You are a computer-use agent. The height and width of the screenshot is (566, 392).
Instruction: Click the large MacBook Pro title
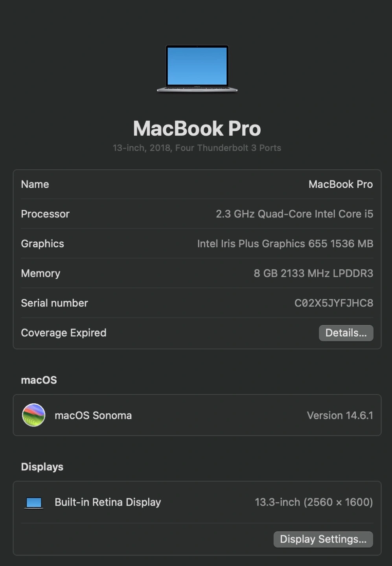[x=197, y=129]
